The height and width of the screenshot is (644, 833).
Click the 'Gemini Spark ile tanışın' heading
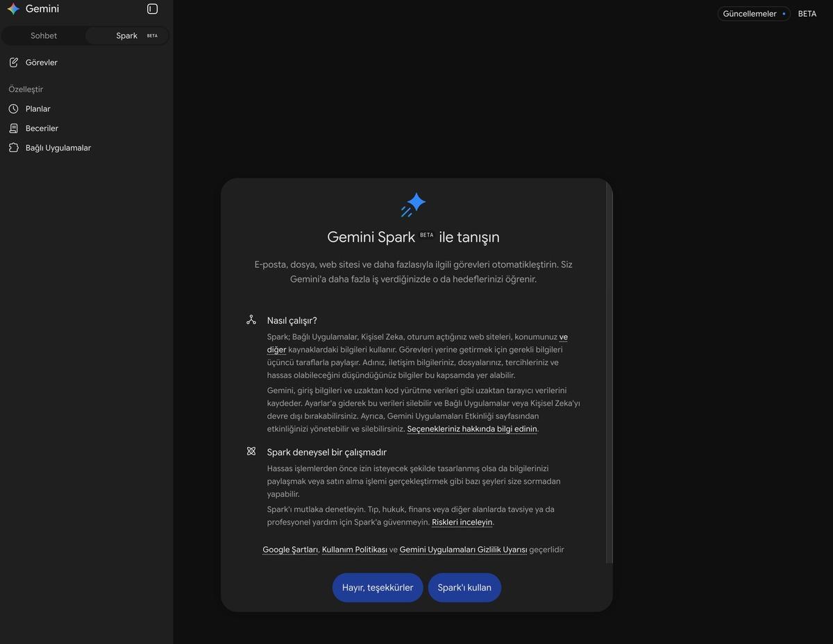coord(413,237)
